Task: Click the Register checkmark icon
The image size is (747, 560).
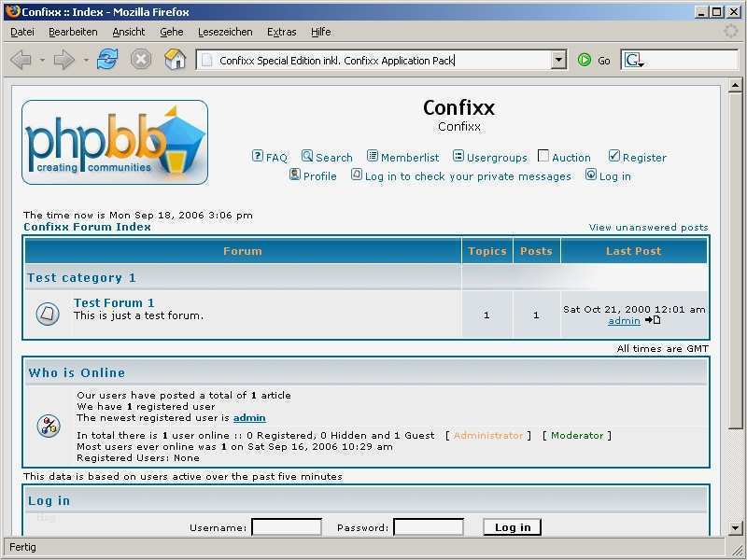Action: [614, 156]
